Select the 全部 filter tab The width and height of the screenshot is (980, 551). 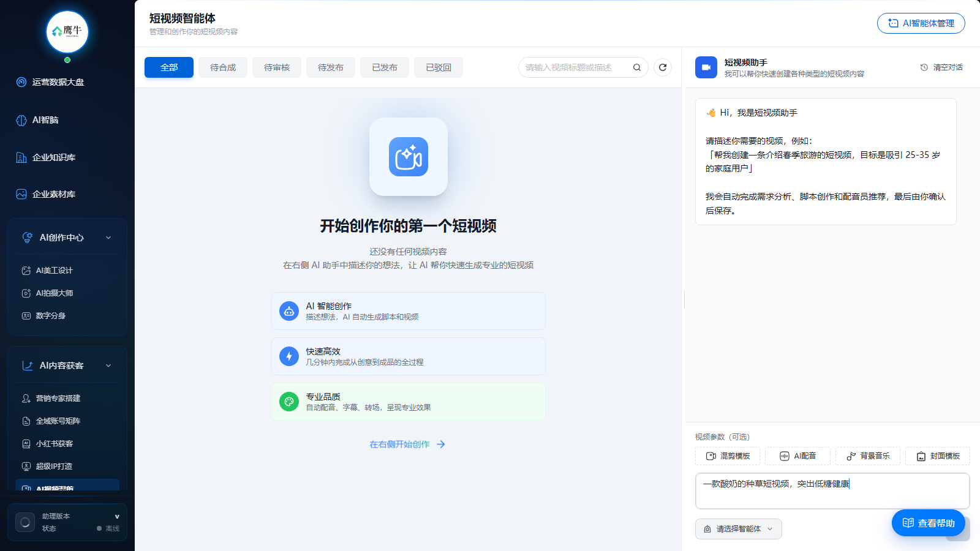(x=169, y=67)
